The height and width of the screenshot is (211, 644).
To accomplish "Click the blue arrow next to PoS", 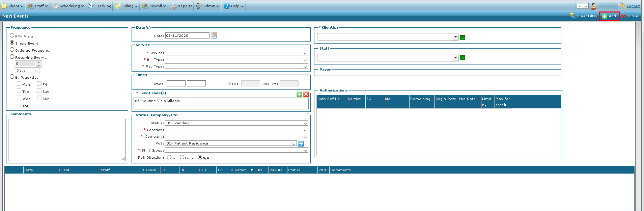I will click(x=301, y=143).
